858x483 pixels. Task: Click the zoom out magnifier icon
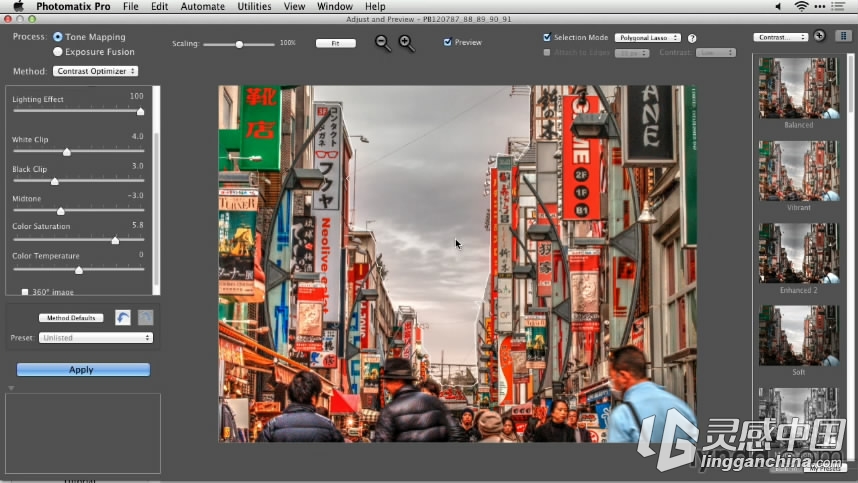[382, 43]
